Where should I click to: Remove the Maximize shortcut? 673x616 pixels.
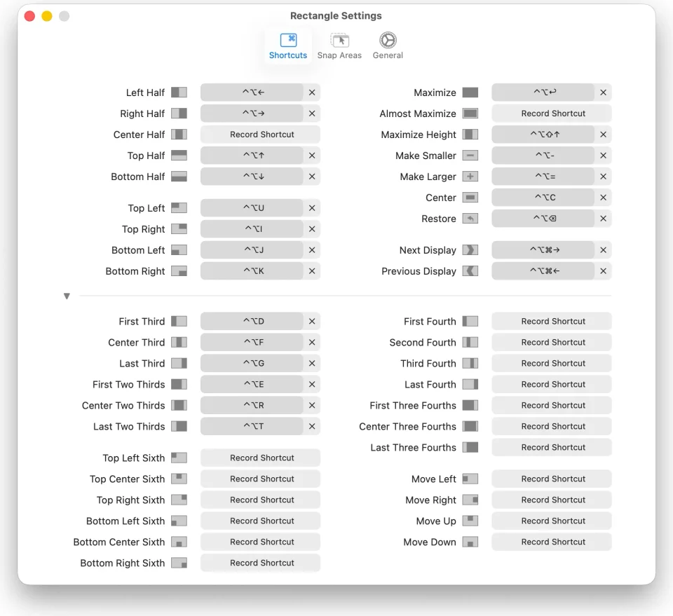[603, 93]
